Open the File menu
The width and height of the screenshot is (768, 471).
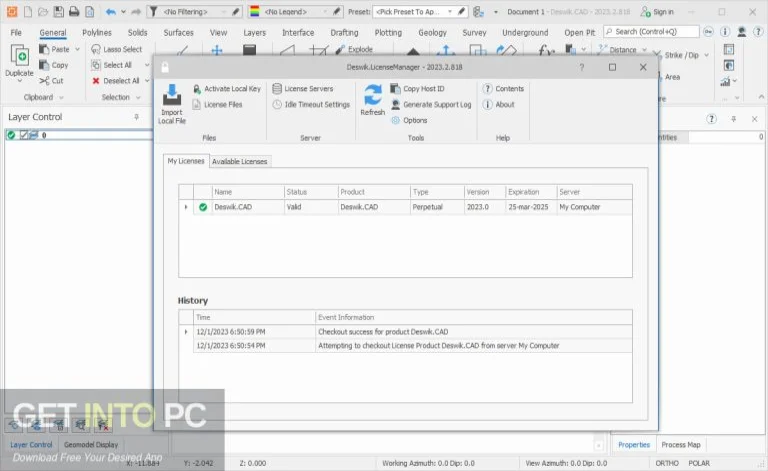click(x=16, y=32)
